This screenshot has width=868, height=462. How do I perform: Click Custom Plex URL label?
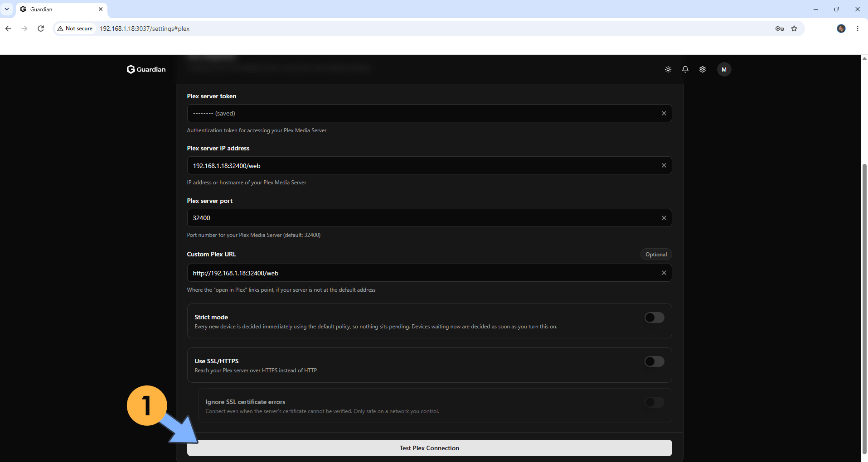point(211,254)
